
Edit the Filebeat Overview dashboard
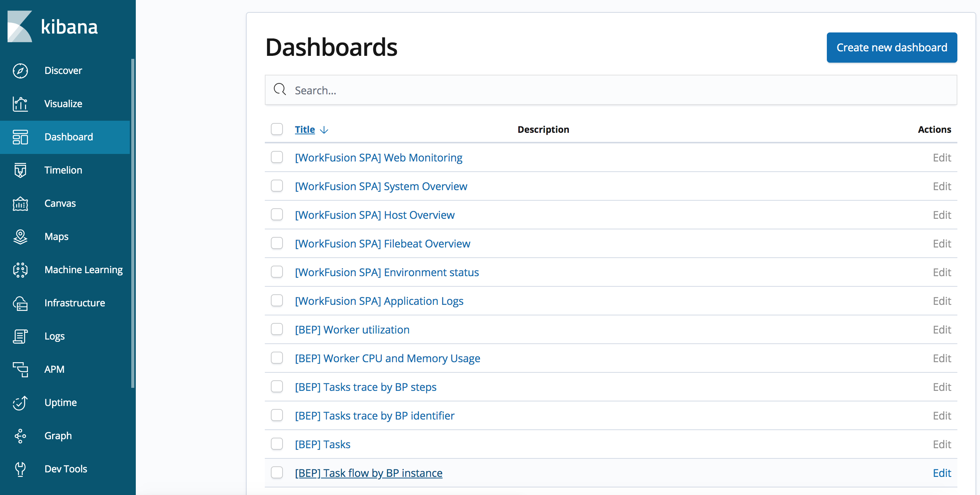click(942, 243)
